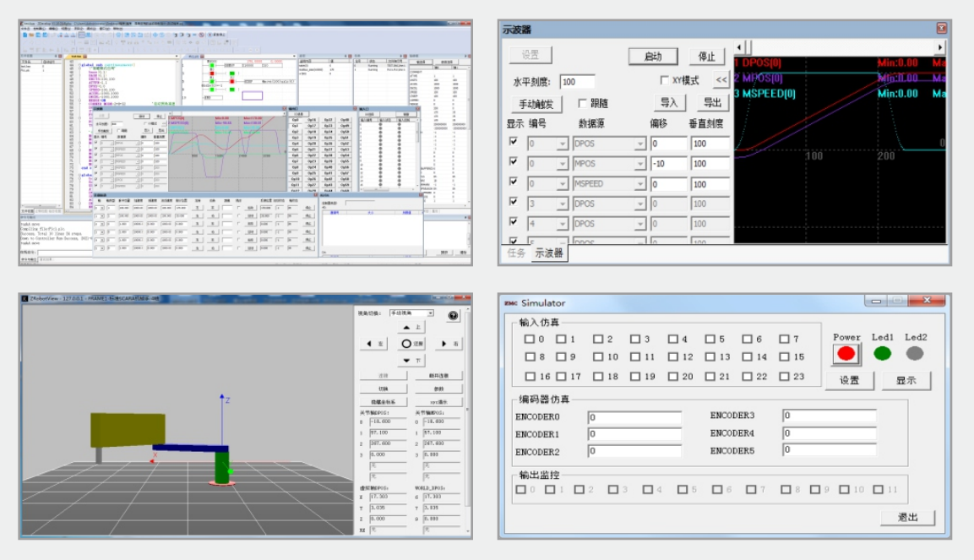
Task: Click the 退出 exit button in Simulator
Action: (907, 517)
